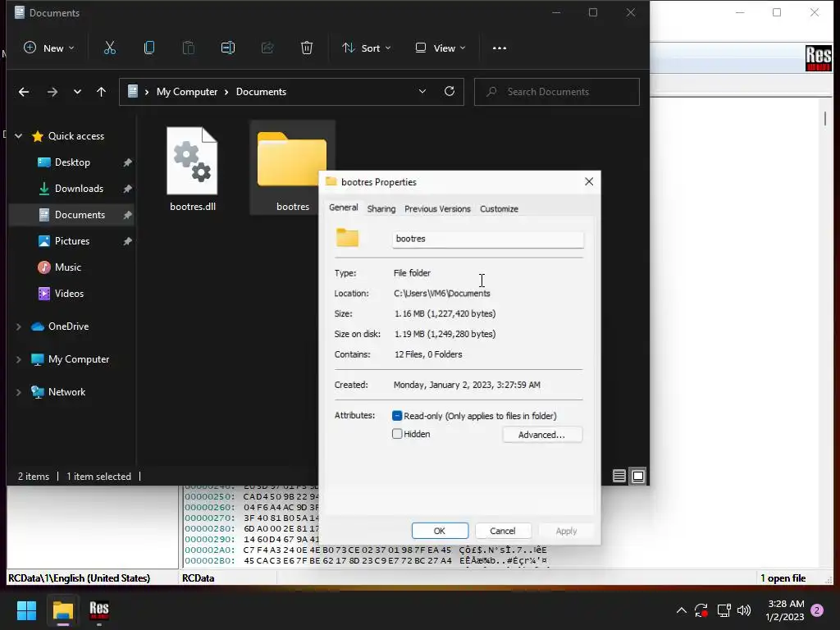Open the notification count badge

click(x=817, y=610)
